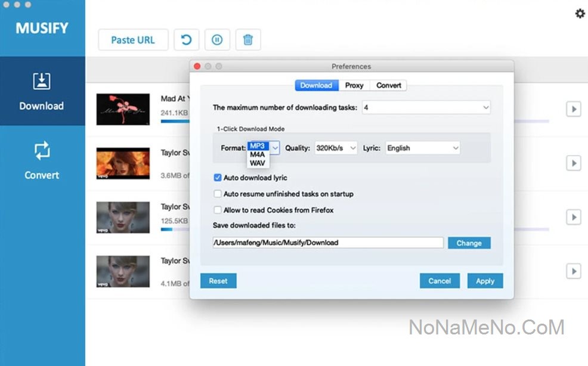Expand the Quality 320Kb/s dropdown
Screen dimensions: 588x366
336,148
